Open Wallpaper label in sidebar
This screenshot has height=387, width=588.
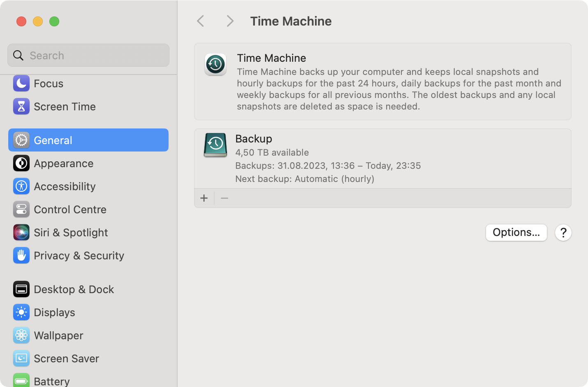58,336
